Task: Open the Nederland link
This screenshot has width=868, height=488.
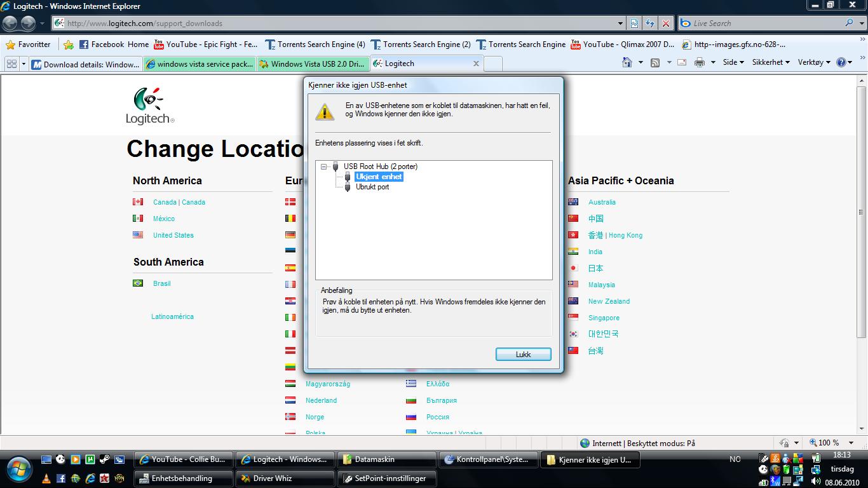Action: coord(321,400)
